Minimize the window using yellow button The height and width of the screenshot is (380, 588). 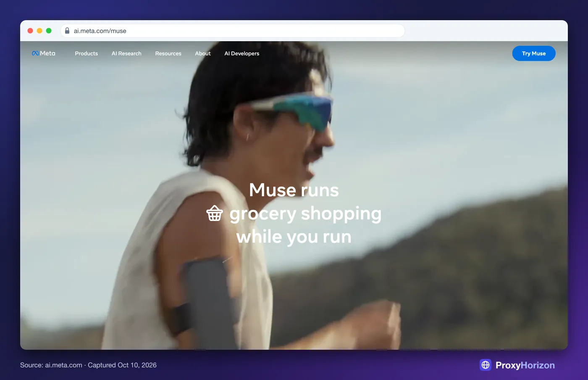[39, 31]
